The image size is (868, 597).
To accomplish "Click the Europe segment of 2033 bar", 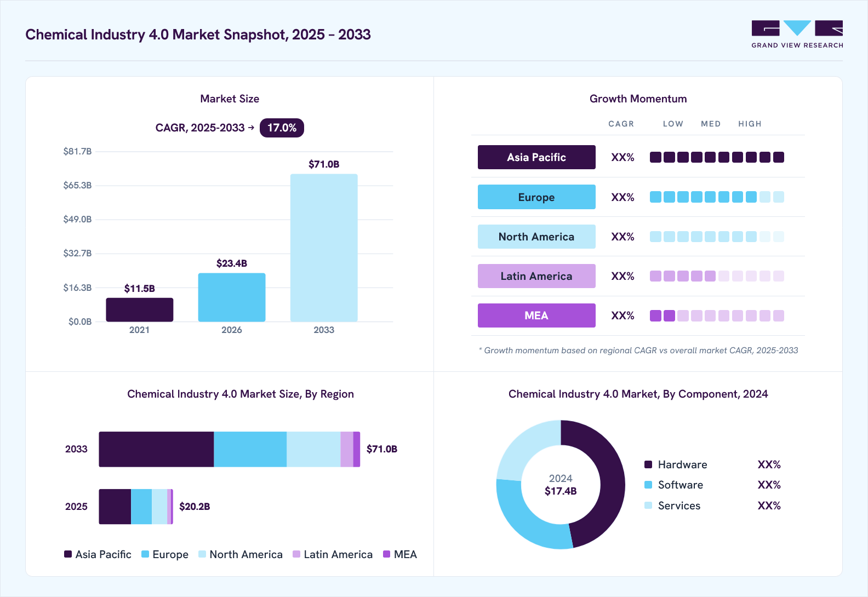I will coord(250,449).
